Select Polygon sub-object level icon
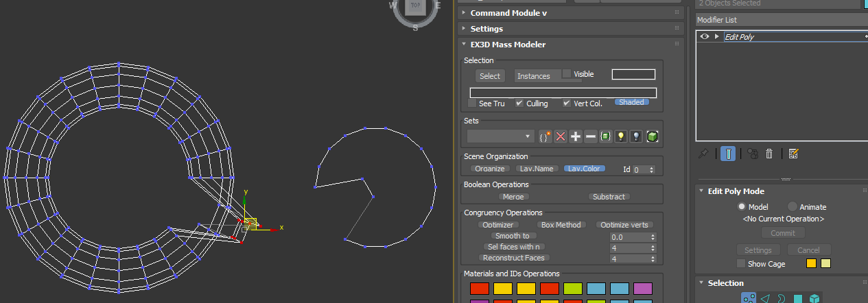The width and height of the screenshot is (868, 303). pyautogui.click(x=797, y=299)
